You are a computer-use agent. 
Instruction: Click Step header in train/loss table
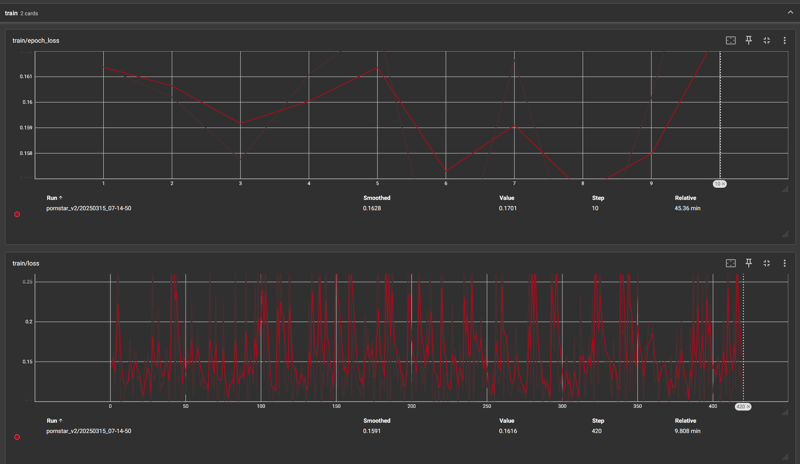[x=598, y=421]
